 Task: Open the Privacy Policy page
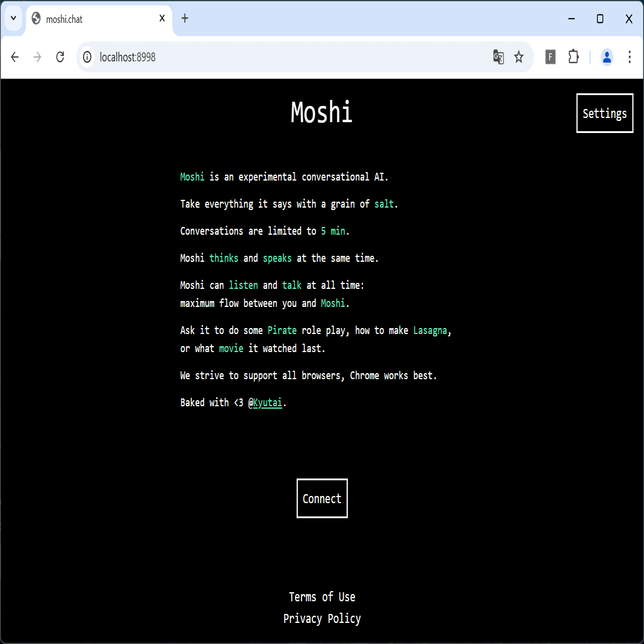pos(322,619)
